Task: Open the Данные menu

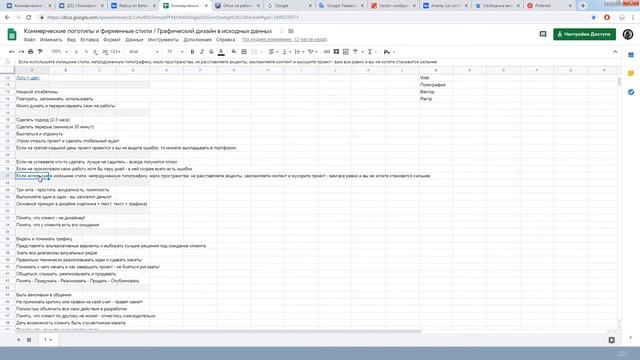Action: point(134,40)
